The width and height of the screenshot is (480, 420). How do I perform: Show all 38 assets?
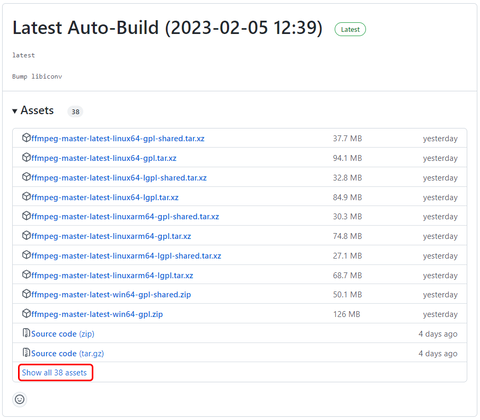(x=54, y=373)
